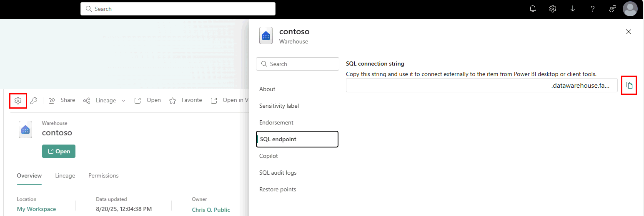The width and height of the screenshot is (644, 216).
Task: Open the notifications bell
Action: coord(532,9)
